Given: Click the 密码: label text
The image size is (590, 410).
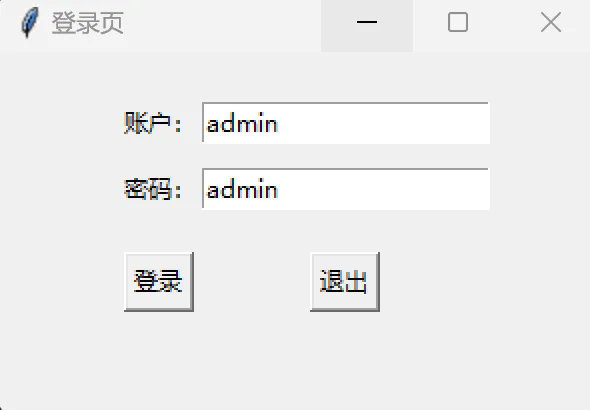Looking at the screenshot, I should (153, 189).
